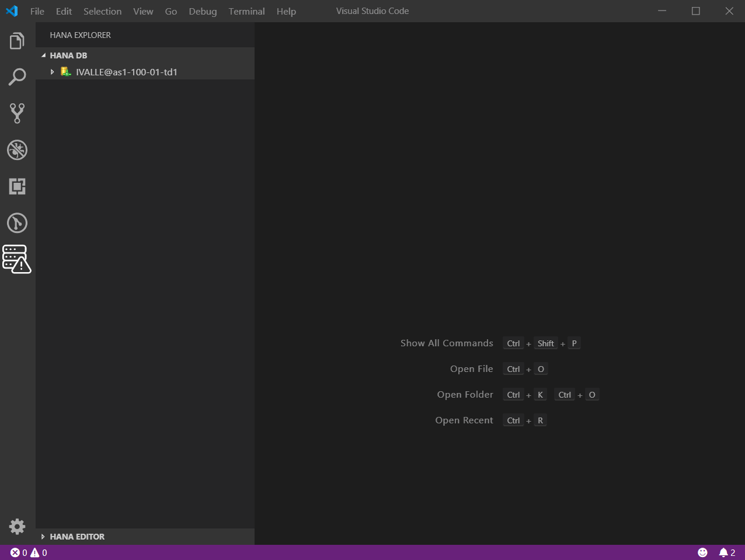Click the P key hint

coord(575,343)
